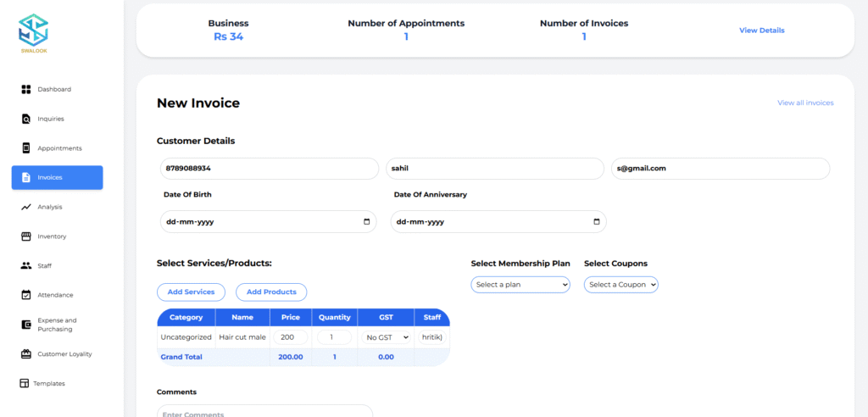Click the Staff people icon

click(26, 266)
